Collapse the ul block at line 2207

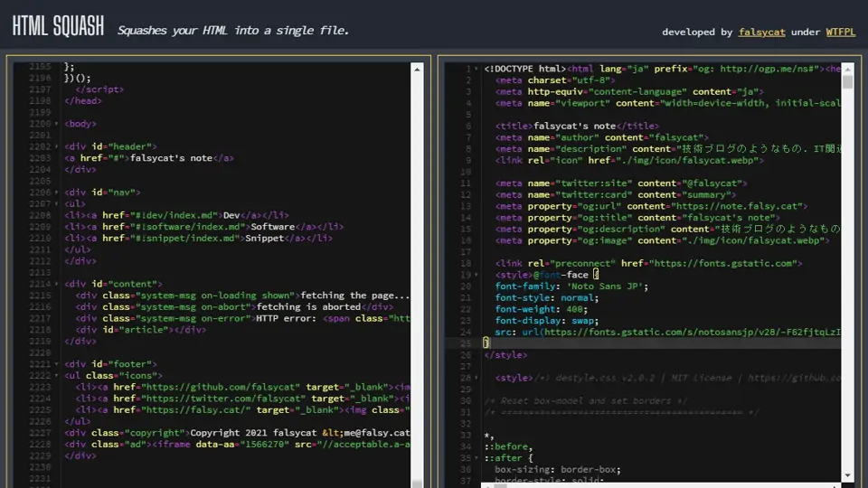coord(56,204)
